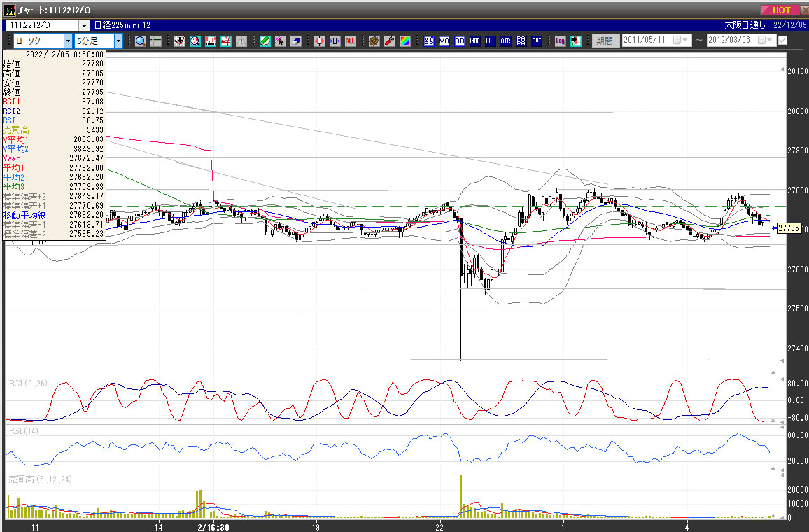Click the warning triangle alert icon
Screen dimensions: 809x532
point(241,41)
